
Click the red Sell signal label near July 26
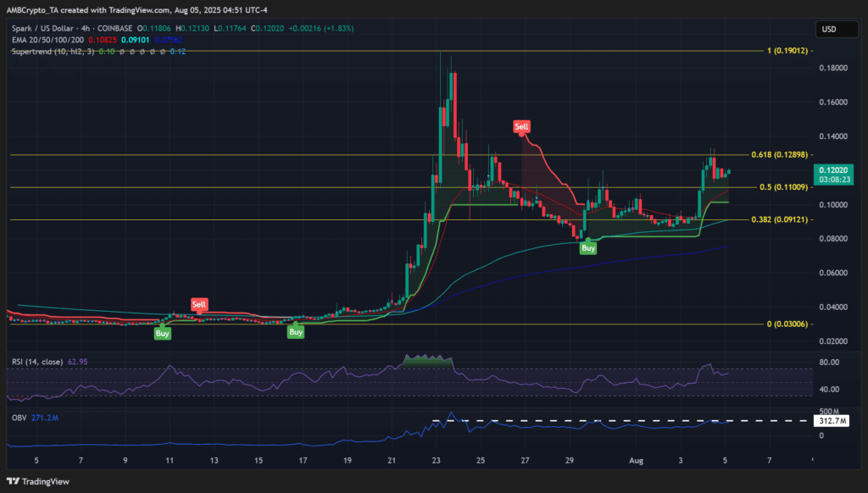pyautogui.click(x=521, y=127)
